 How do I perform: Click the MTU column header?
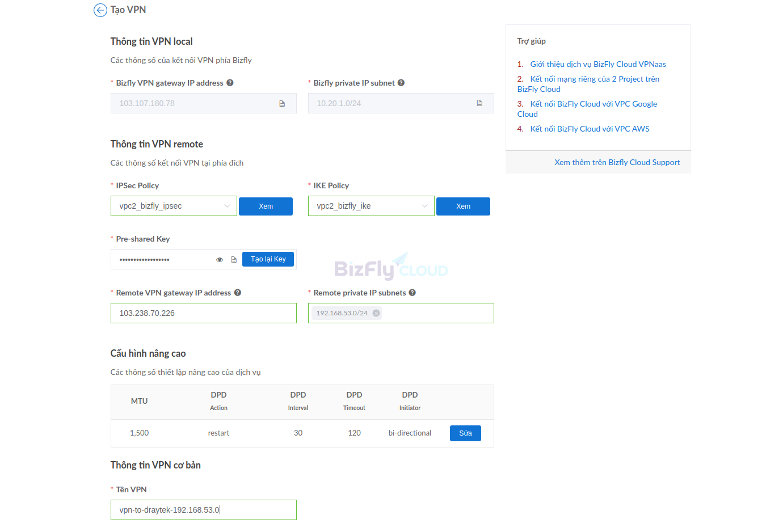[139, 401]
